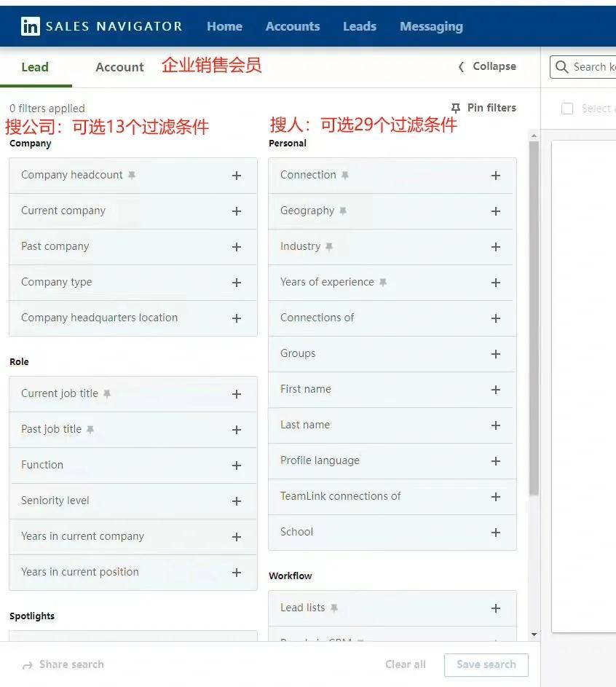The width and height of the screenshot is (616, 687).
Task: Add Profile language filter via plus icon
Action: (496, 461)
